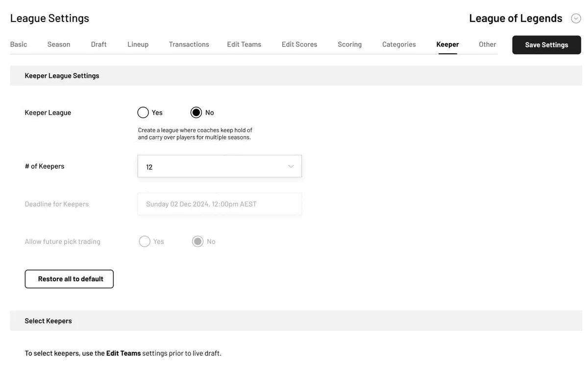Click the League Settings page heading
The image size is (588, 387).
[49, 18]
